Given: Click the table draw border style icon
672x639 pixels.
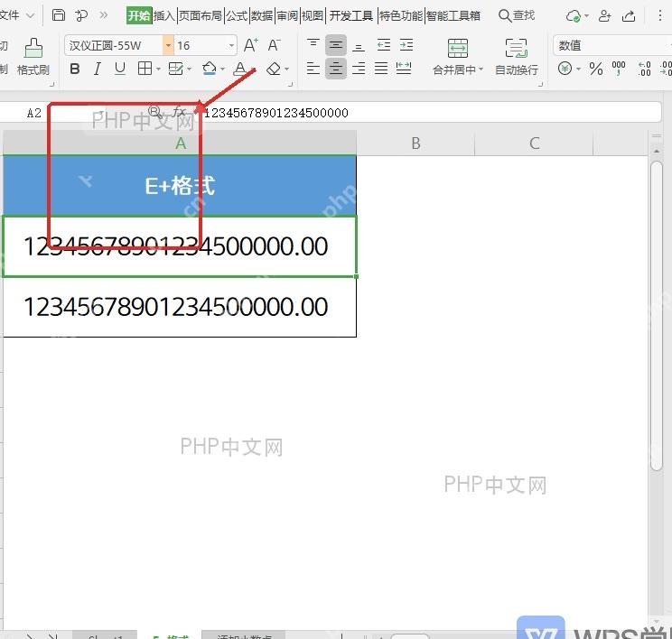Looking at the screenshot, I should pos(176,69).
